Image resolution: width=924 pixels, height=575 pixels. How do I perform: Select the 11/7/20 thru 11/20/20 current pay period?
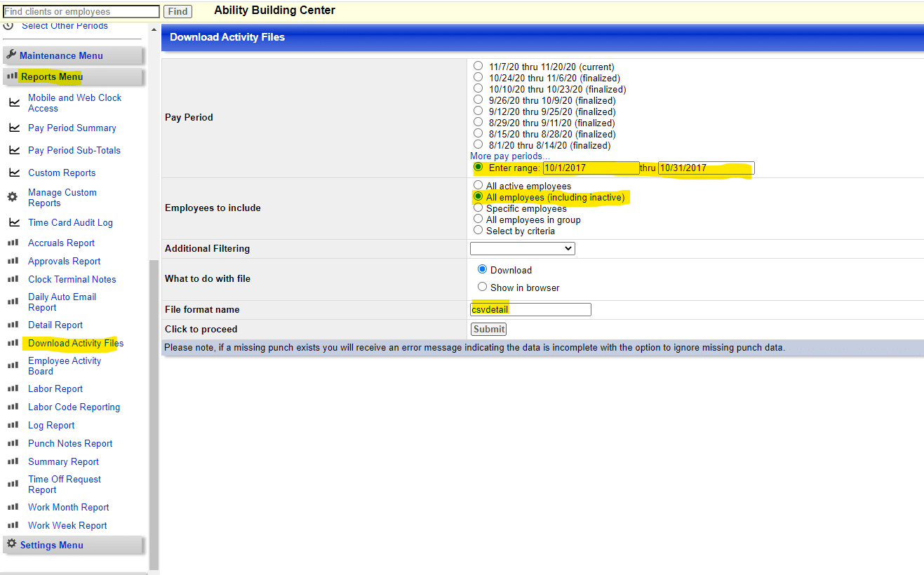pos(478,67)
